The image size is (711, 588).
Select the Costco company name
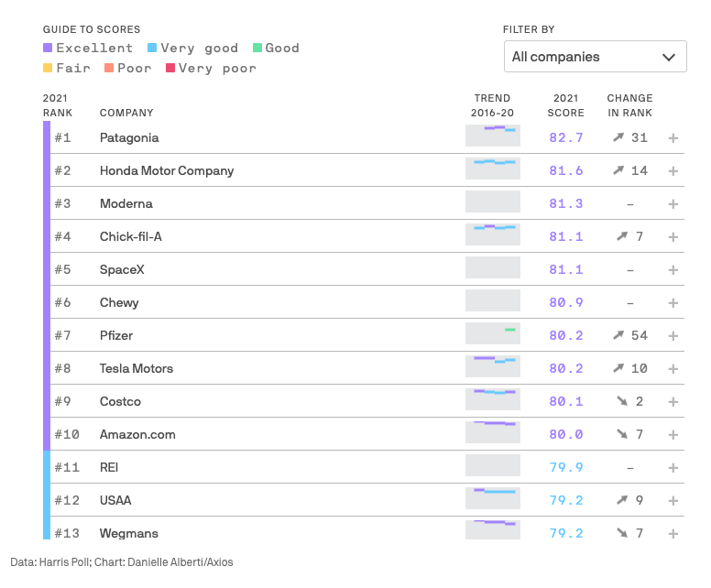pos(120,402)
